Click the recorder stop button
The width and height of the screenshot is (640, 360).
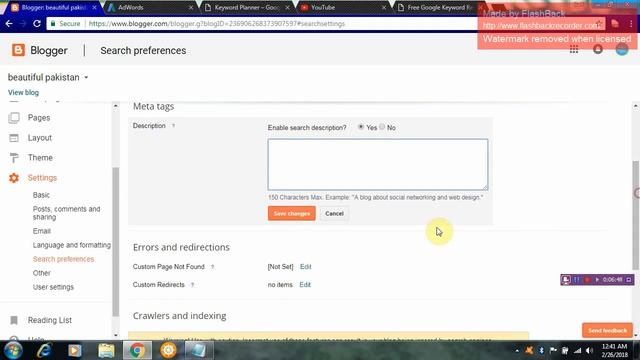click(x=587, y=280)
